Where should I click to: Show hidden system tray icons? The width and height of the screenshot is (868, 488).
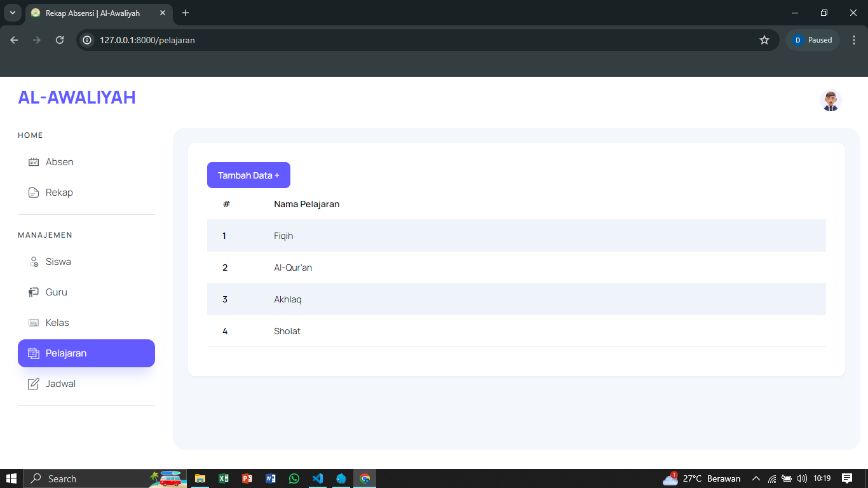pos(756,478)
